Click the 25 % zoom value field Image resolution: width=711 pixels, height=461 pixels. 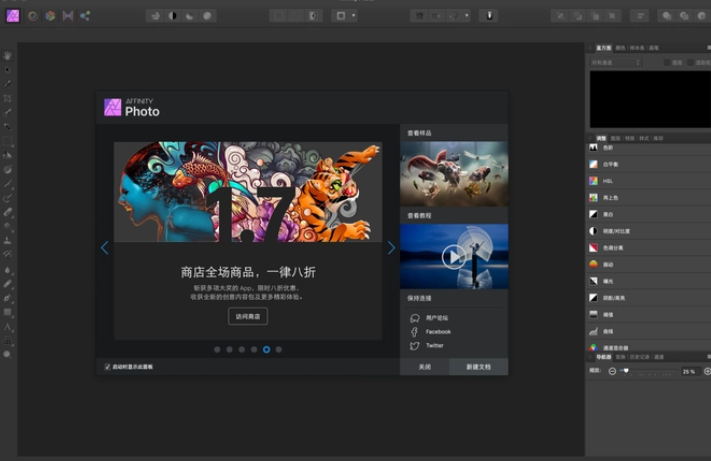[689, 371]
